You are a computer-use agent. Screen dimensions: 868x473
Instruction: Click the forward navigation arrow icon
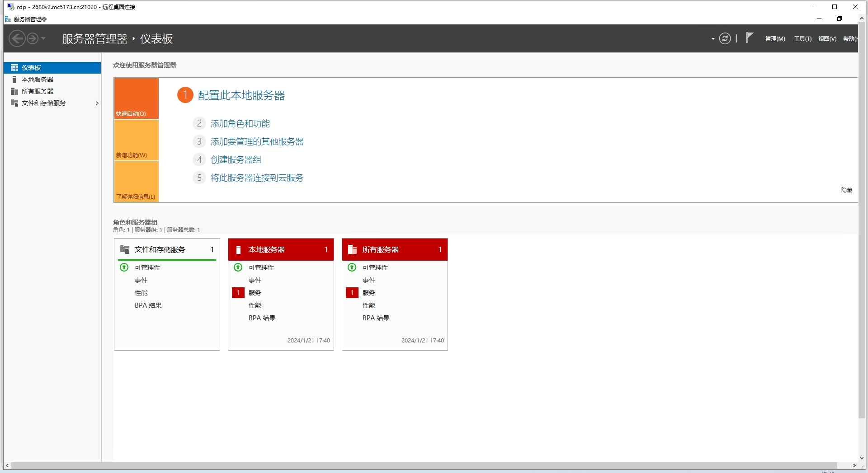[x=33, y=39]
